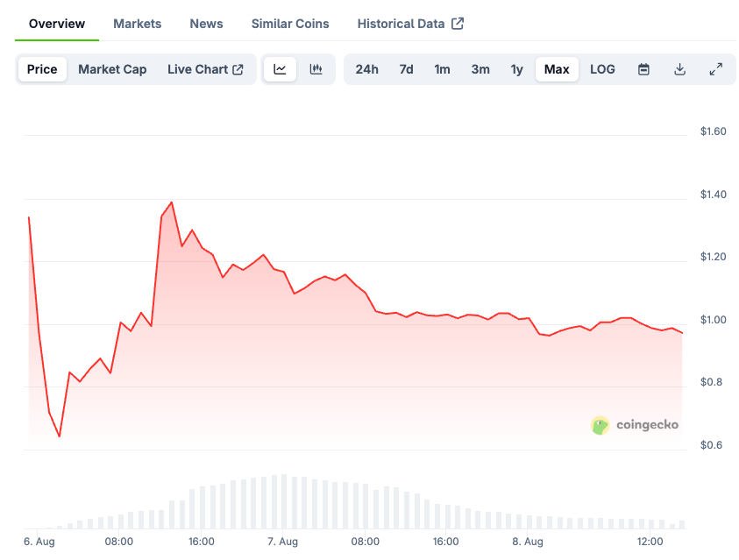Screen dimensions: 739x560
Task: Choose the 7d range button
Action: [406, 68]
